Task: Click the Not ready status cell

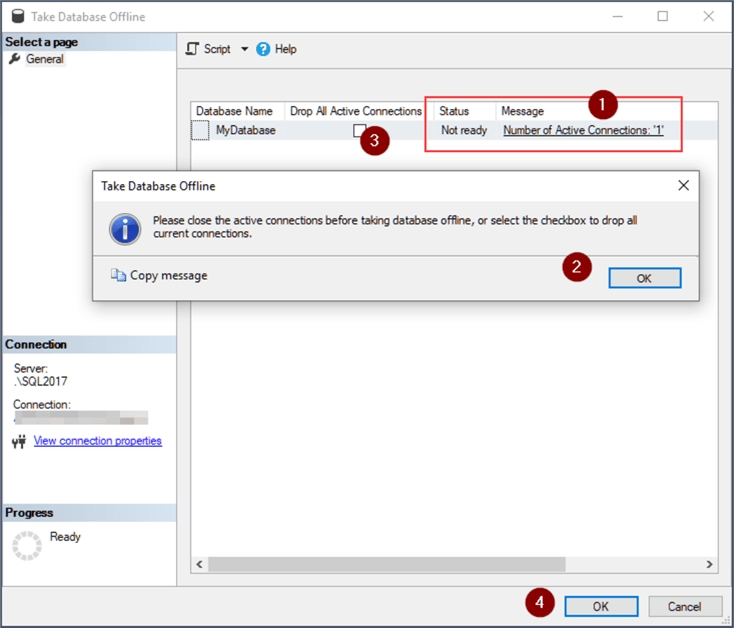Action: pyautogui.click(x=464, y=130)
